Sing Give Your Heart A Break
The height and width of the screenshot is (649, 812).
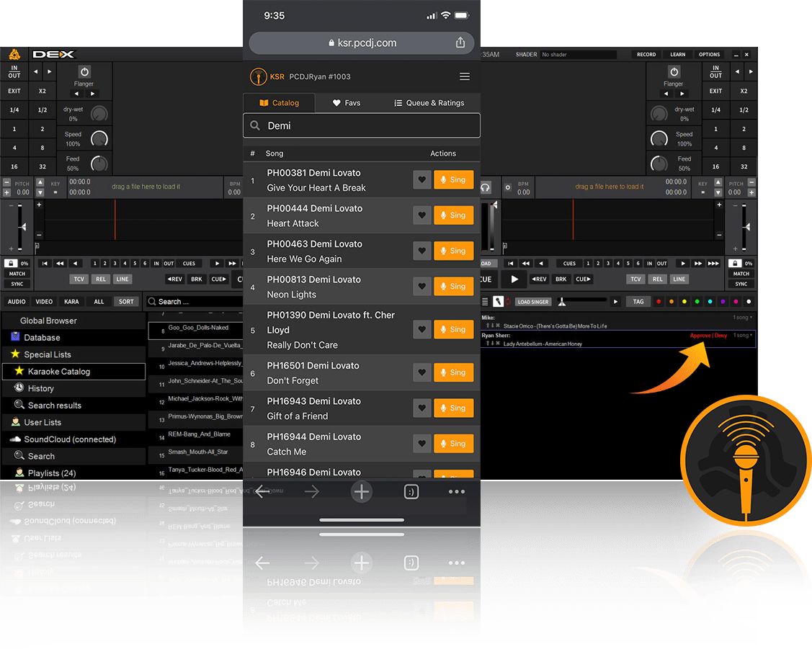coord(454,179)
